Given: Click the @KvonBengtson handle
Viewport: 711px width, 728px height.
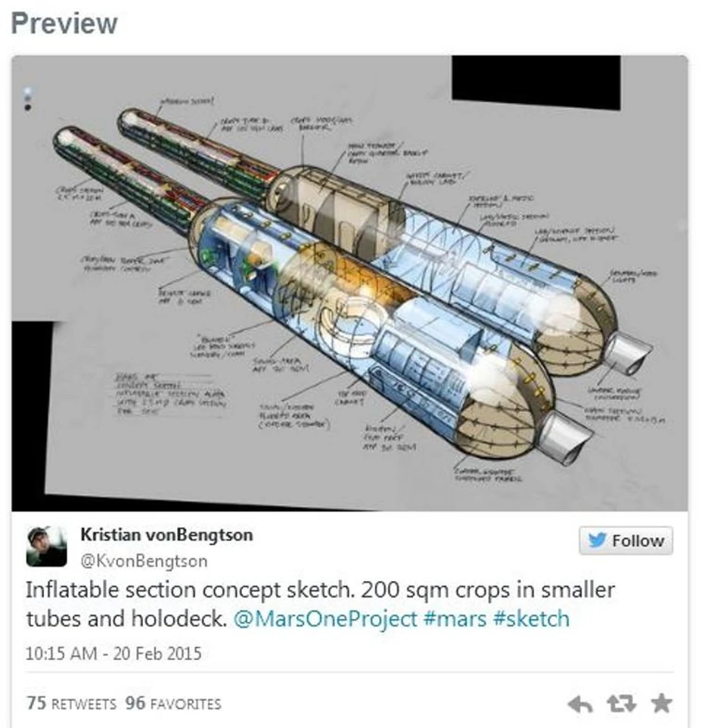Looking at the screenshot, I should click(144, 561).
